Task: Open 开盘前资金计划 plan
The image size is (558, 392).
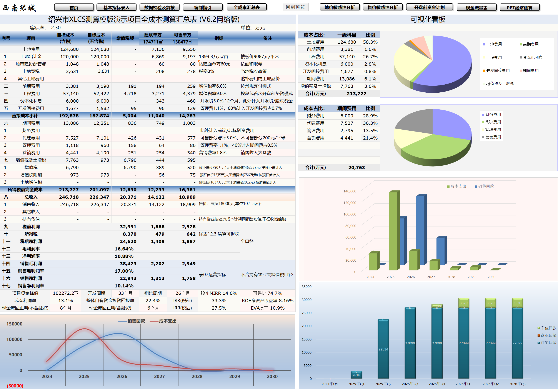Action: pyautogui.click(x=429, y=7)
